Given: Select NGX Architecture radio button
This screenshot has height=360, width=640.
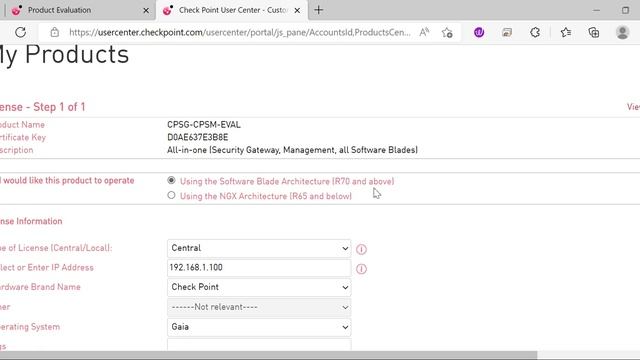Looking at the screenshot, I should coord(171,196).
